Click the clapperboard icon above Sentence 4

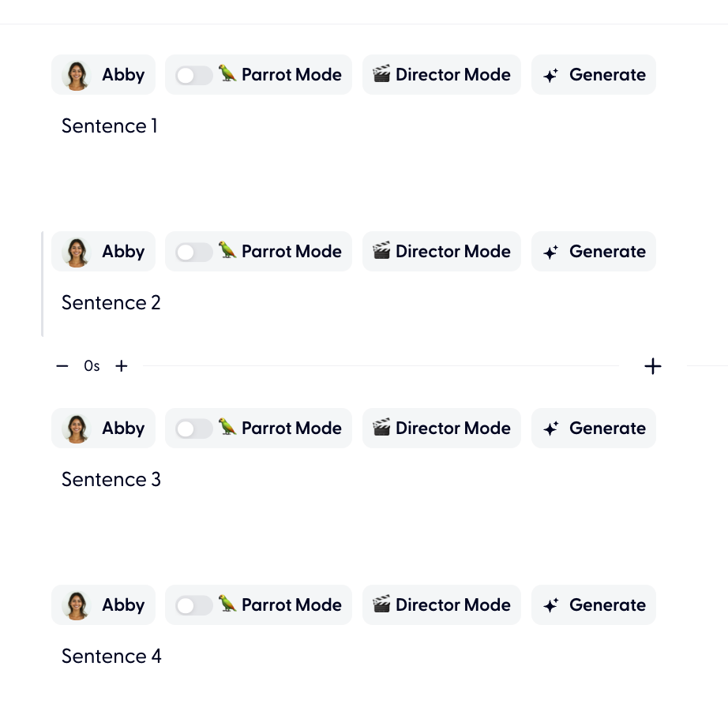(382, 605)
